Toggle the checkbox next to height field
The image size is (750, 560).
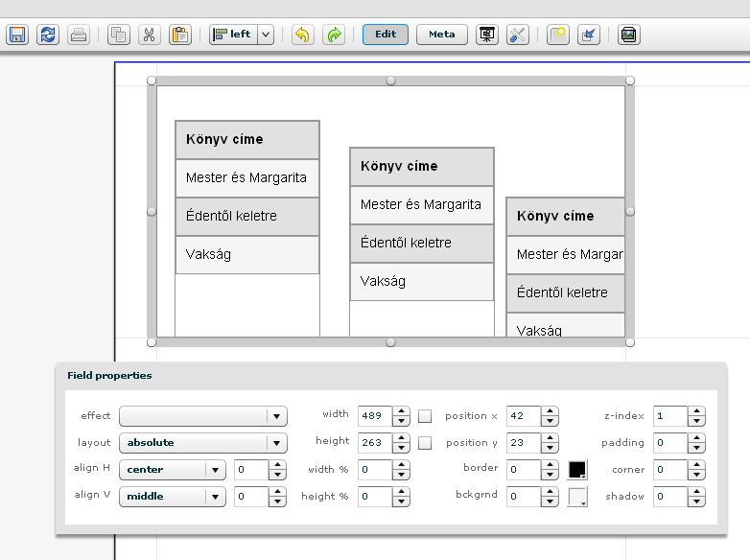[425, 443]
